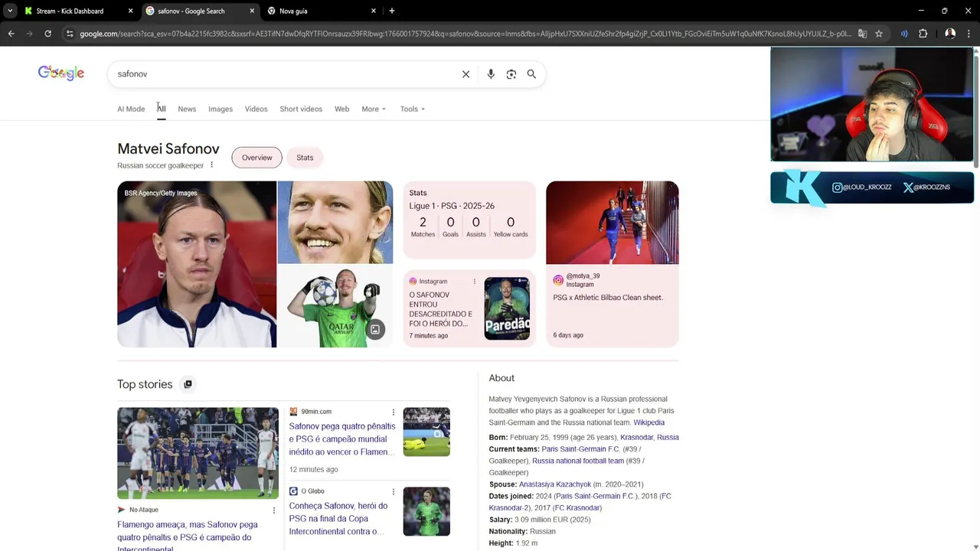Open the Chrome extensions puzzle icon

[x=923, y=34]
